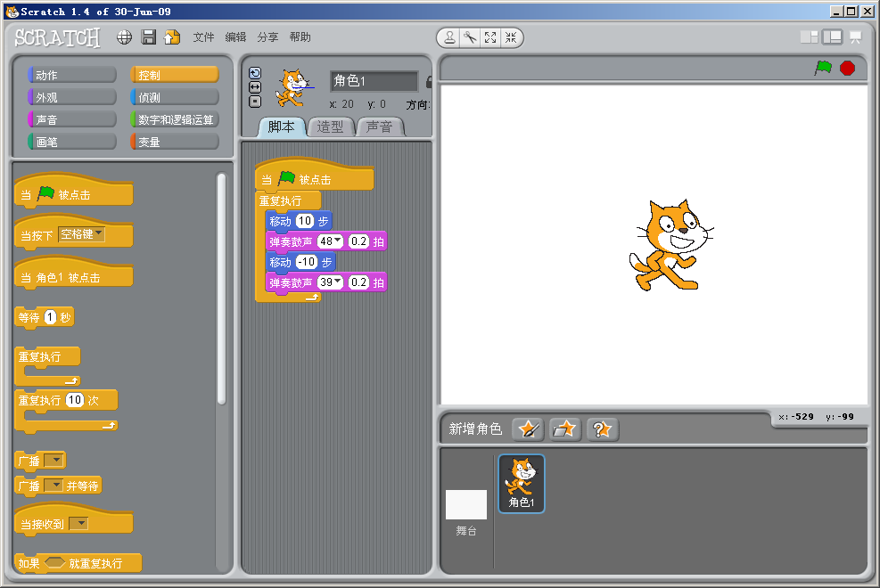Switch to full stage view

coord(832,37)
